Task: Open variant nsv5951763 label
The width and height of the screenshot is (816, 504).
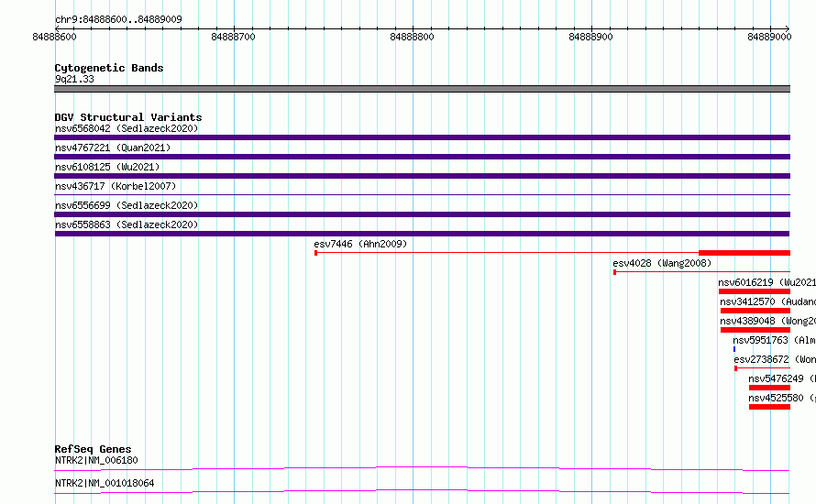Action: pyautogui.click(x=774, y=340)
